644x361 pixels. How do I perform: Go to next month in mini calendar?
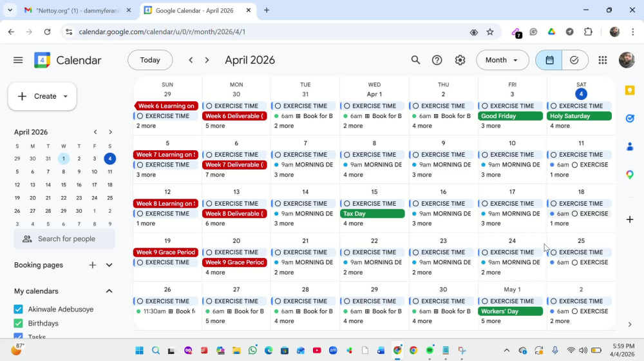[x=110, y=132]
